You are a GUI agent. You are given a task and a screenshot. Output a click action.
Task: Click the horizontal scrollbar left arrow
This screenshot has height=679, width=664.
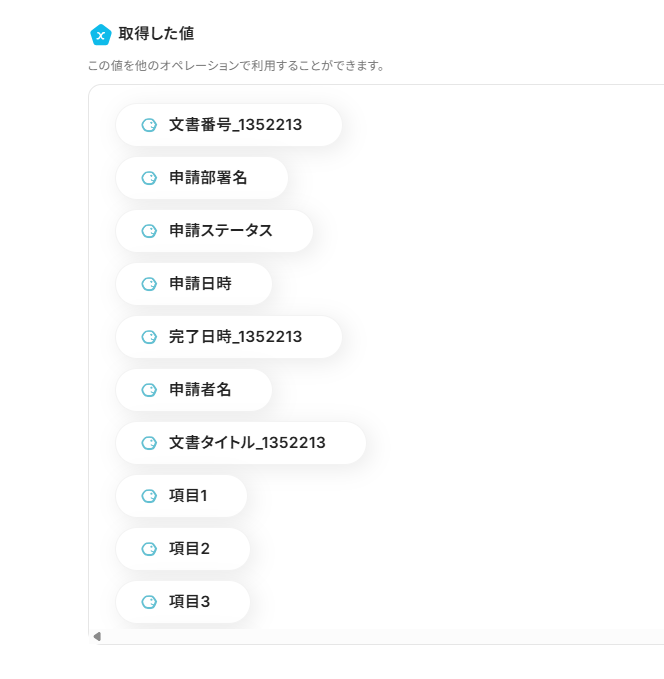pos(97,636)
